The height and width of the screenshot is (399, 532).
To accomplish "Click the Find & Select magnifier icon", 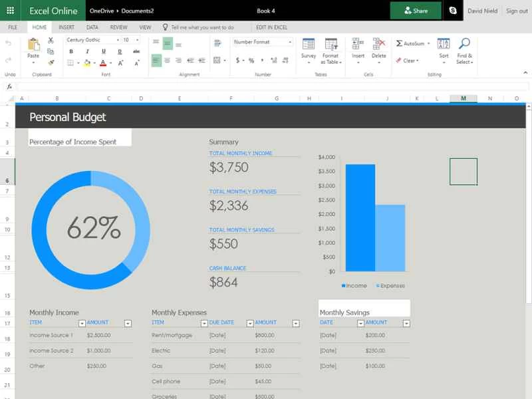I will [x=465, y=44].
